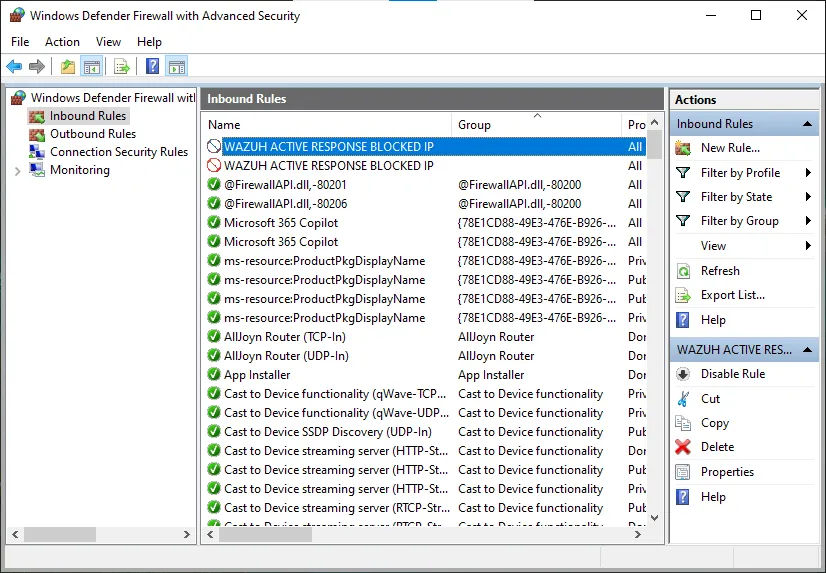Click Delete action link

[x=717, y=447]
